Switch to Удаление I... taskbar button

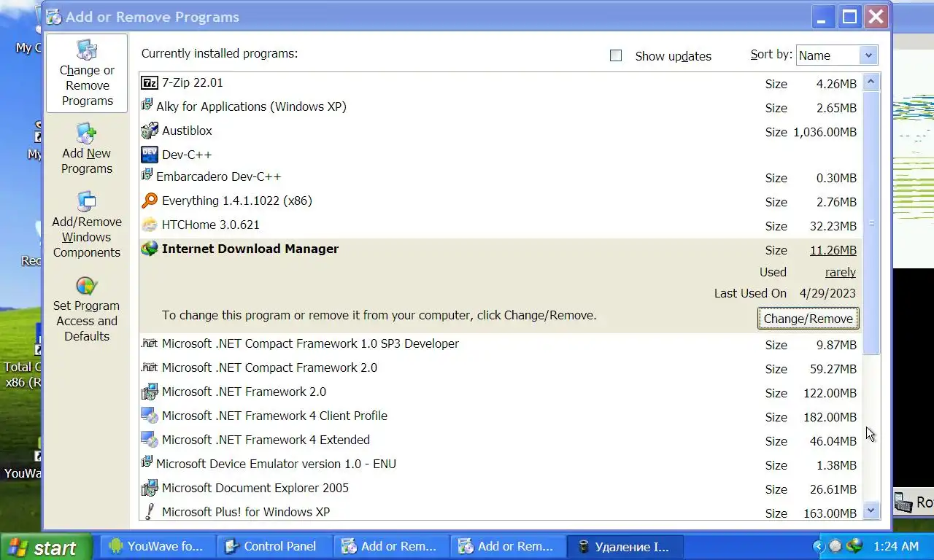tap(626, 546)
